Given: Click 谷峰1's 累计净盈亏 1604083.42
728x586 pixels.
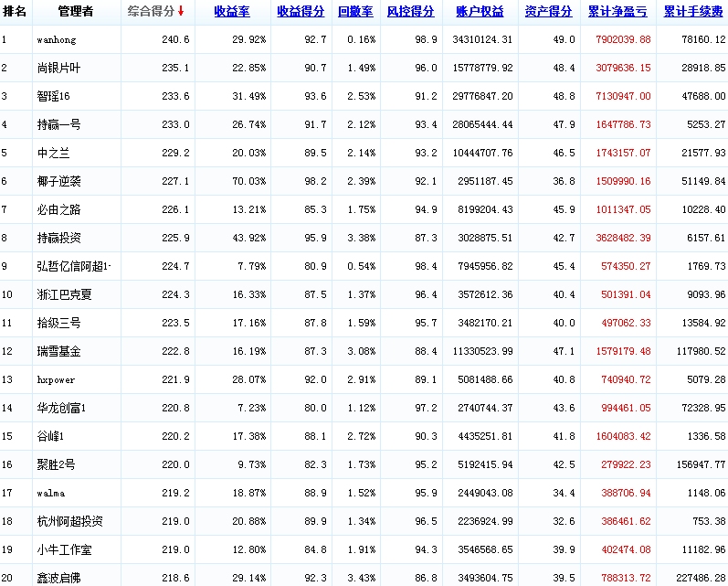Looking at the screenshot, I should [x=623, y=436].
